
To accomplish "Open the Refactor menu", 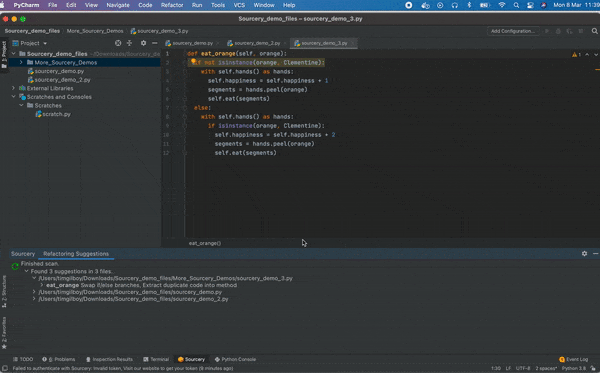I will 172,5.
